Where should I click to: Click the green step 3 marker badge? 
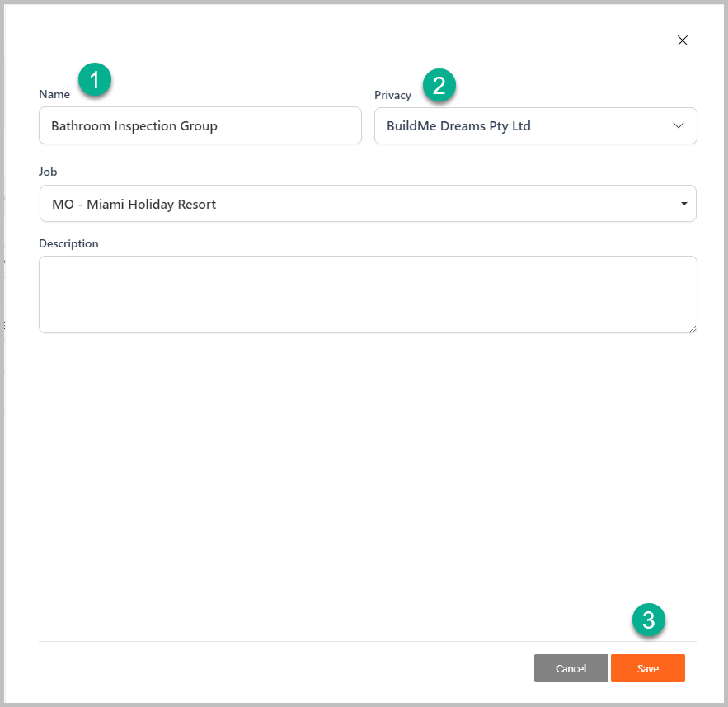[648, 620]
